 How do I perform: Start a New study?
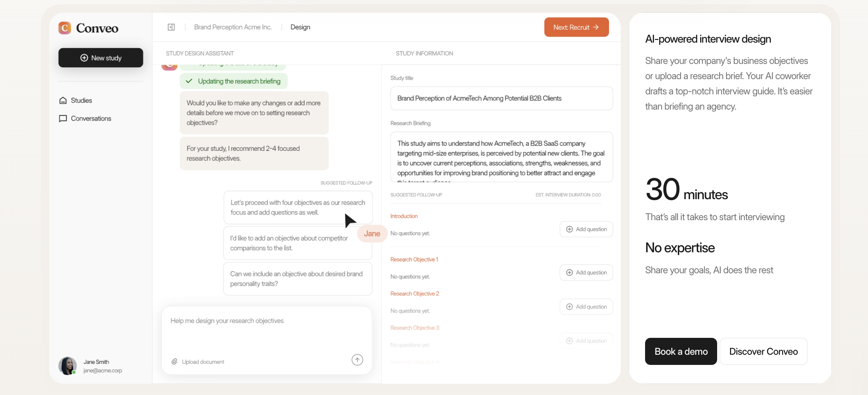(101, 58)
